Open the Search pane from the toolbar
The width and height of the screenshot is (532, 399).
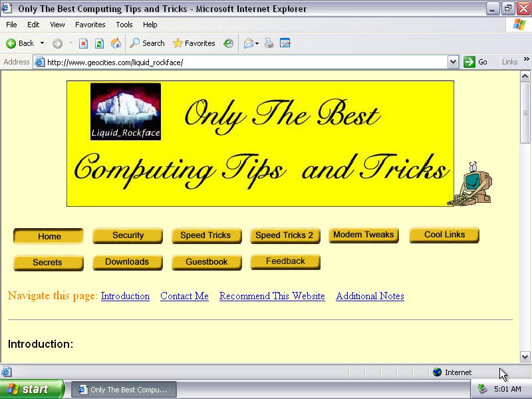click(147, 43)
